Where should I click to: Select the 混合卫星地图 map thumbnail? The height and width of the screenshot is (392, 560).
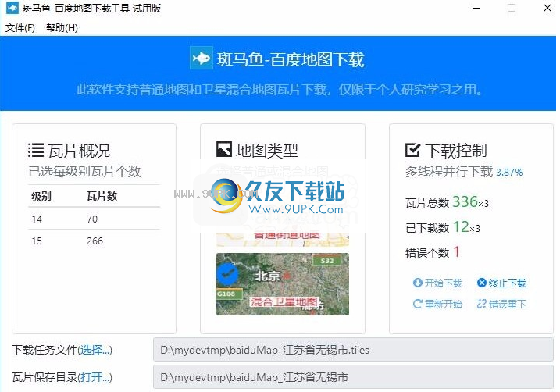pos(283,284)
